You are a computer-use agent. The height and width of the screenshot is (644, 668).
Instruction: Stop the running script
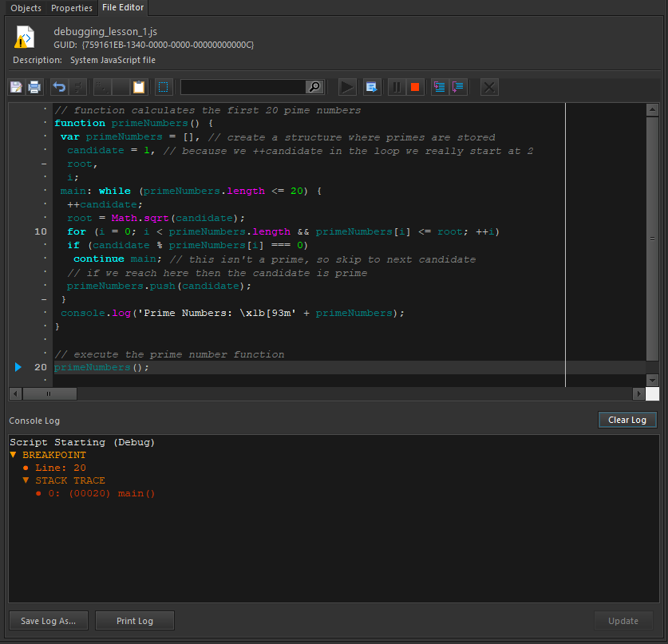tap(415, 87)
